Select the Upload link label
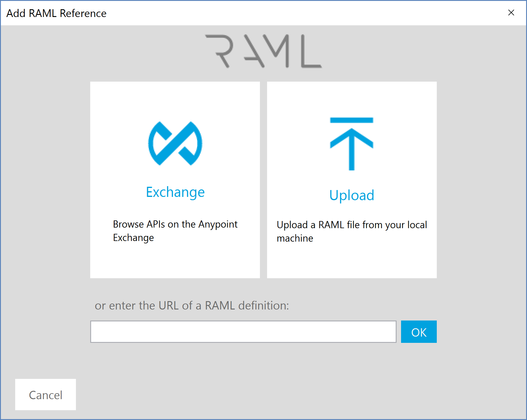527x420 pixels. 352,195
